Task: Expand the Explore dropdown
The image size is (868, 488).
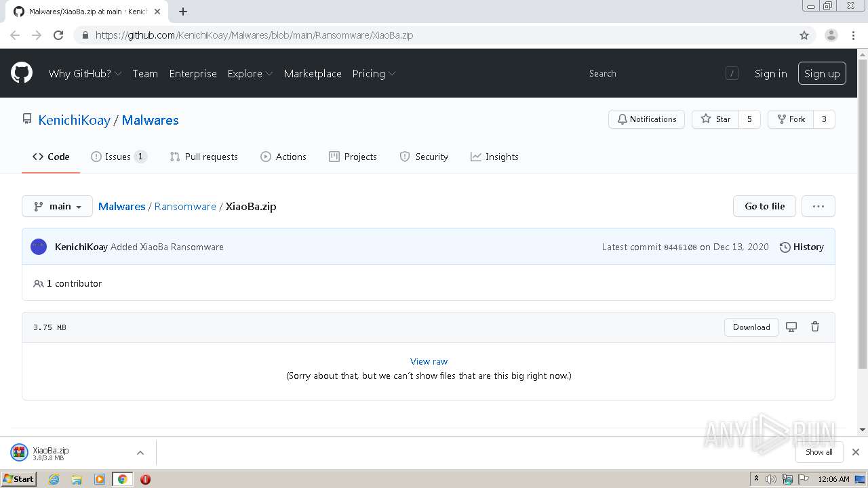Action: pyautogui.click(x=250, y=73)
